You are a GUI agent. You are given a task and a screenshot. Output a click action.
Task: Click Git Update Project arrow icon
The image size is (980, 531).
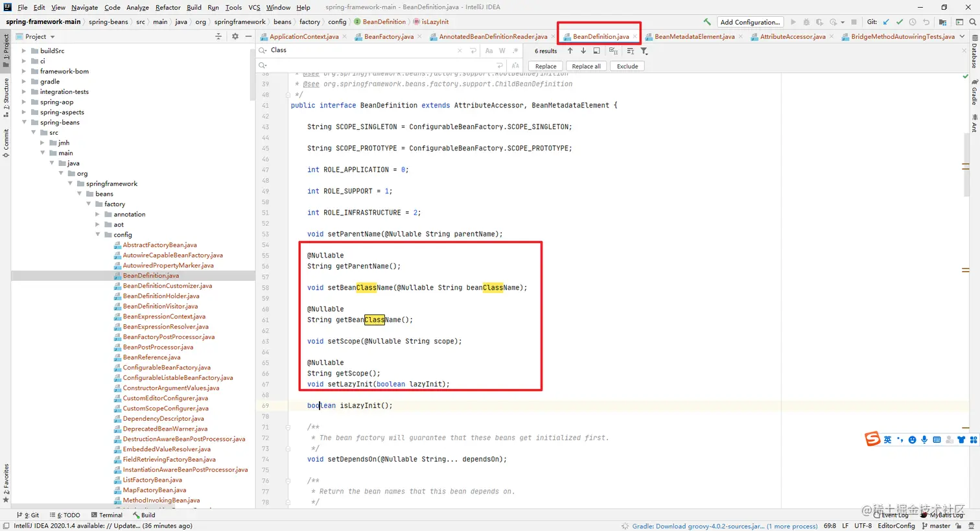[x=886, y=21]
